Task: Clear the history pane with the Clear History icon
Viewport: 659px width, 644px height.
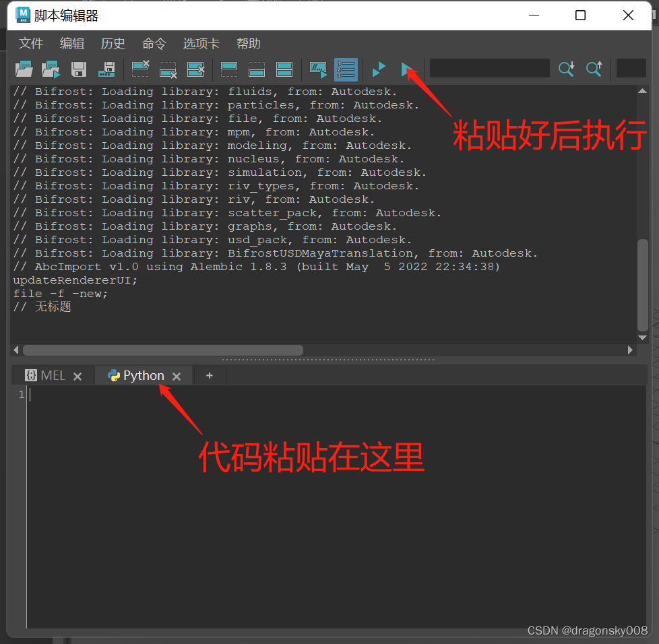Action: click(140, 69)
